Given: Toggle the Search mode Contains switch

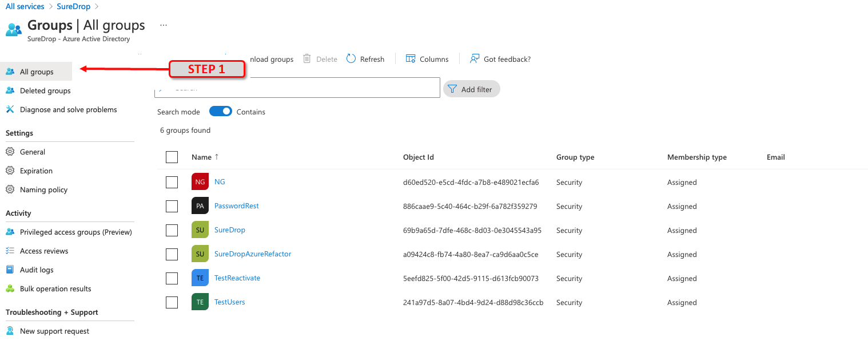Looking at the screenshot, I should 221,112.
